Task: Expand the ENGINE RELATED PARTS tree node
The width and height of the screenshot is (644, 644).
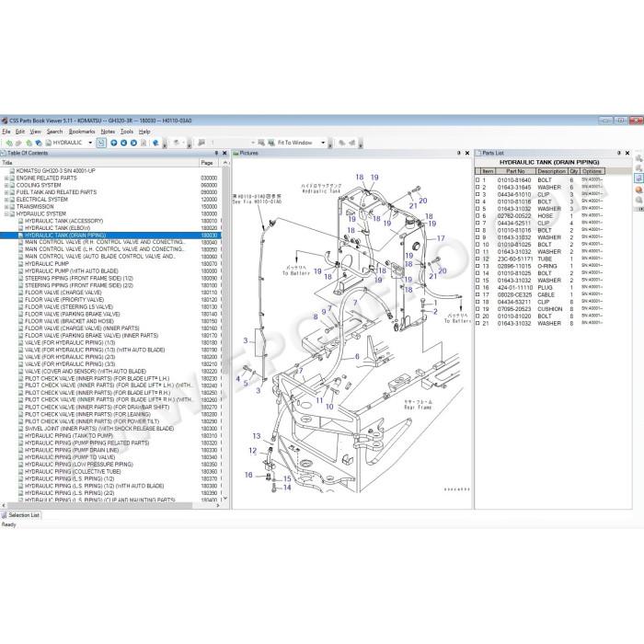Action: (x=6, y=178)
